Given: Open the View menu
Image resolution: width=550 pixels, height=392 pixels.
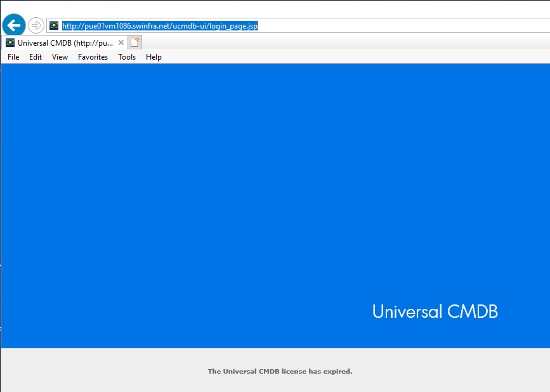Looking at the screenshot, I should tap(60, 57).
